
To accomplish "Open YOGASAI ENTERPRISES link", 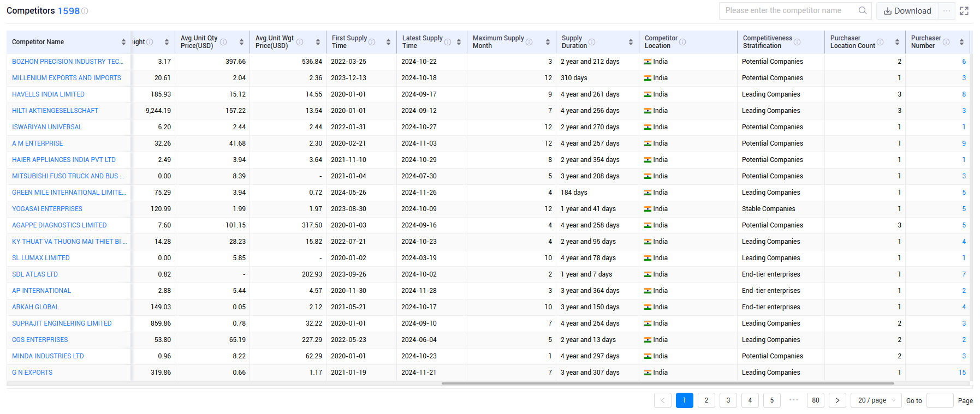I will click(47, 209).
